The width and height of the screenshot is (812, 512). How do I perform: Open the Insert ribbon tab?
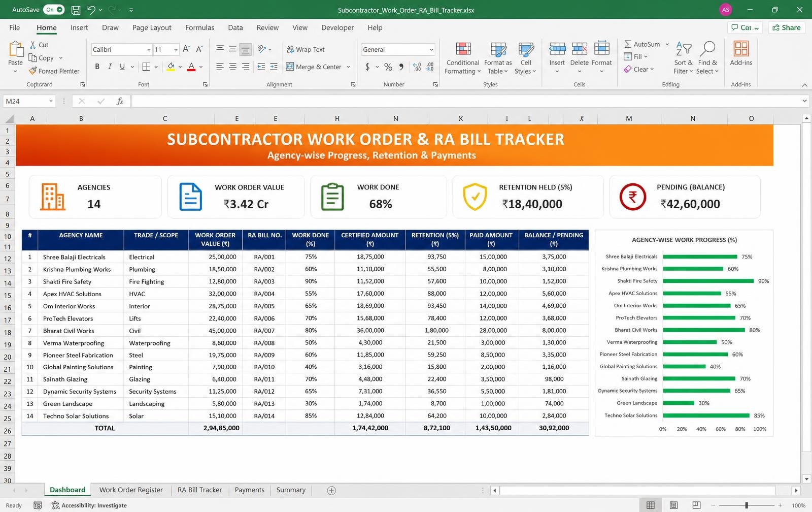pyautogui.click(x=79, y=27)
